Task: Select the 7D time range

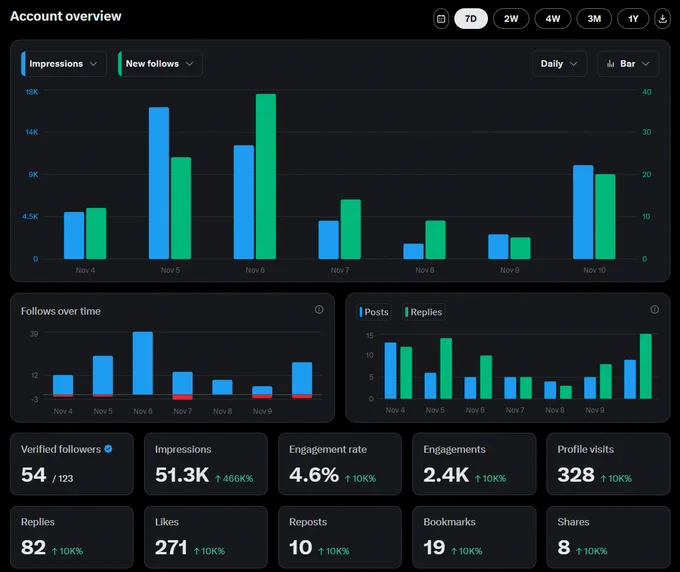Action: coord(471,19)
